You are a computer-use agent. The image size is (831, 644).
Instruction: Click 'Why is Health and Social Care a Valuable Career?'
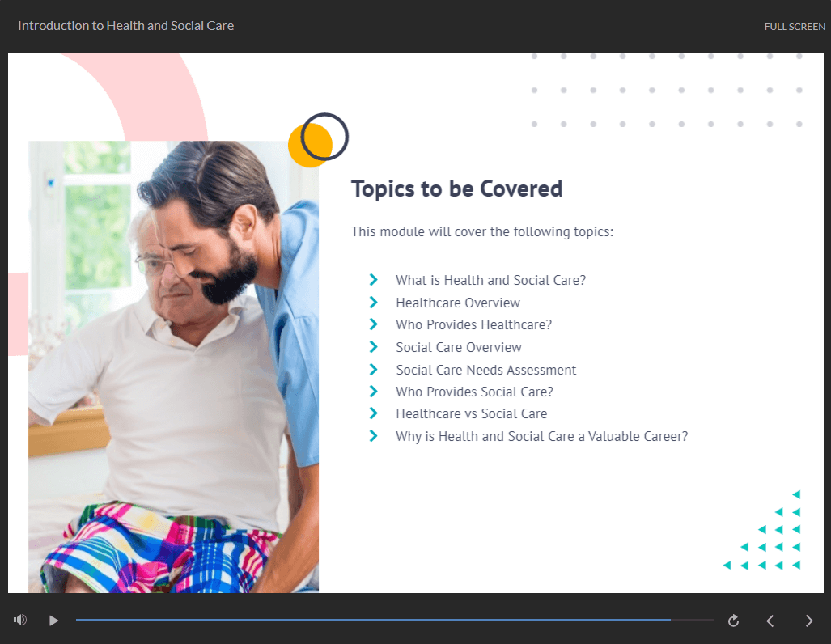pyautogui.click(x=541, y=436)
